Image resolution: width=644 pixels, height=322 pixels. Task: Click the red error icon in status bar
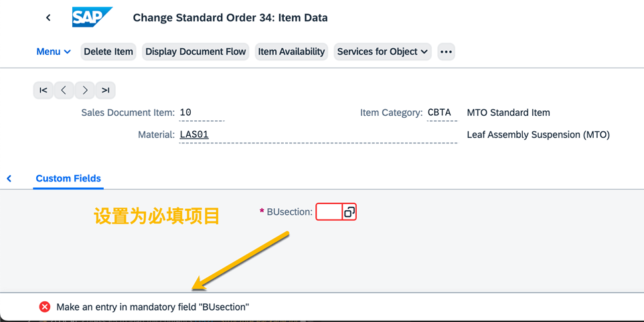(45, 307)
